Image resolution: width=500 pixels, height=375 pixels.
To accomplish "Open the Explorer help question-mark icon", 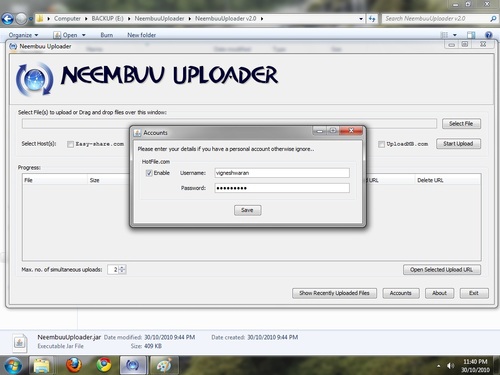I will coord(489,35).
